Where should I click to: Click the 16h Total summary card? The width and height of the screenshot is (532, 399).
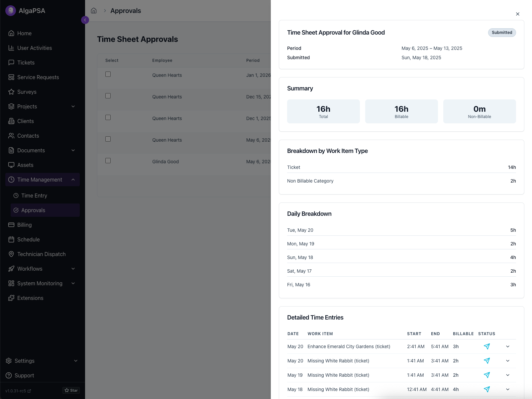click(x=323, y=111)
